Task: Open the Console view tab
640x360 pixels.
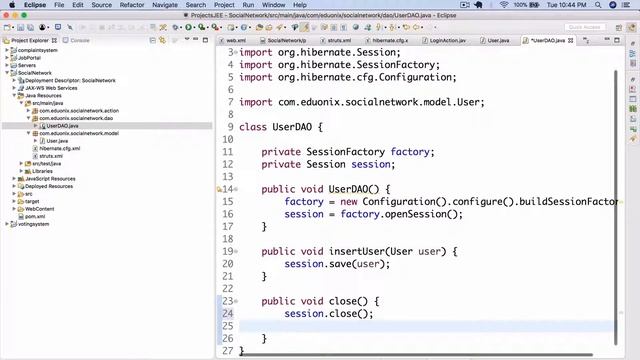Action: [x=76, y=40]
